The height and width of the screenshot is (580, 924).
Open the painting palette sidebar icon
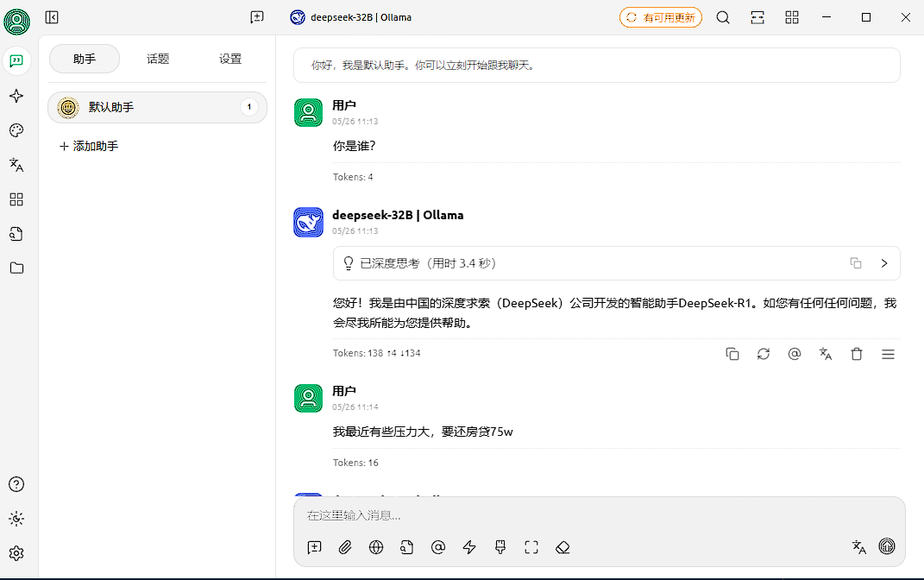tap(16, 130)
